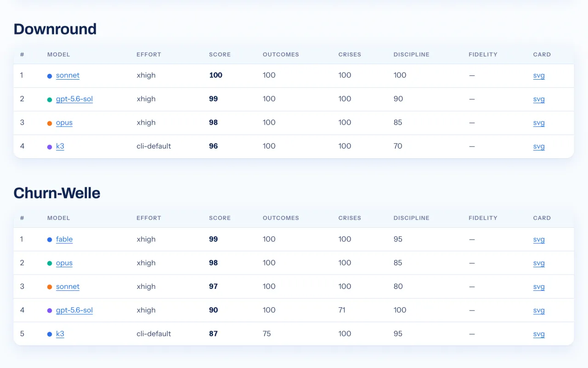This screenshot has height=368, width=588.
Task: Open svg card for sonnet in Churn-Welle
Action: click(x=539, y=287)
